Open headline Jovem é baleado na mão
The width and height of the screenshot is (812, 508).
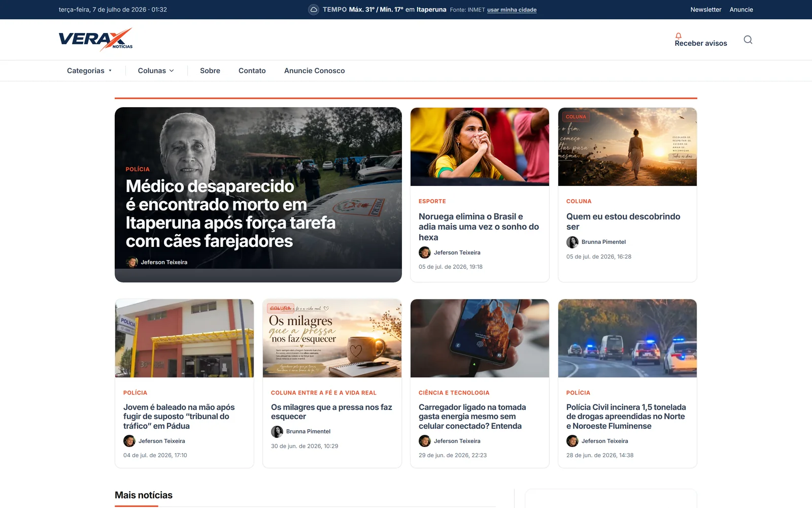click(x=179, y=417)
